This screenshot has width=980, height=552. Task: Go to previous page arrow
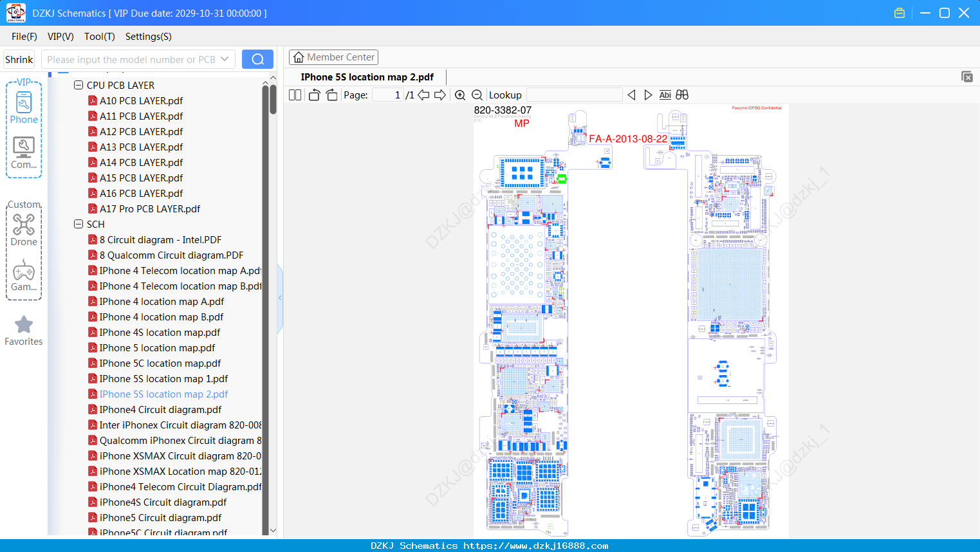tap(423, 95)
